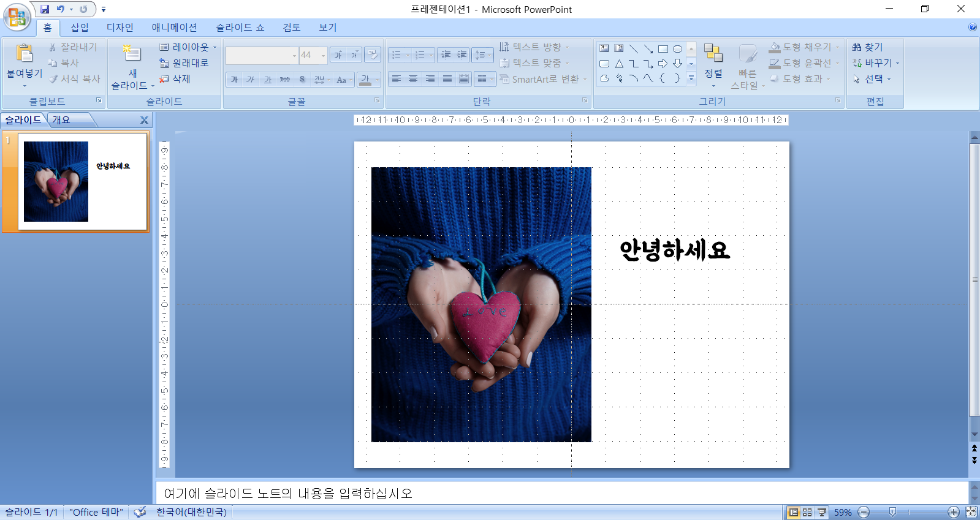
Task: Click the Help question mark icon
Action: tap(973, 27)
